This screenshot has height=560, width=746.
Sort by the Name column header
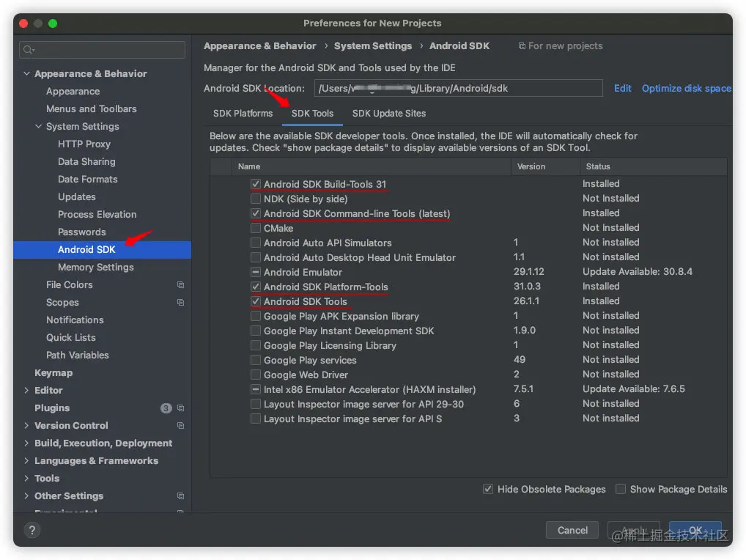point(371,166)
